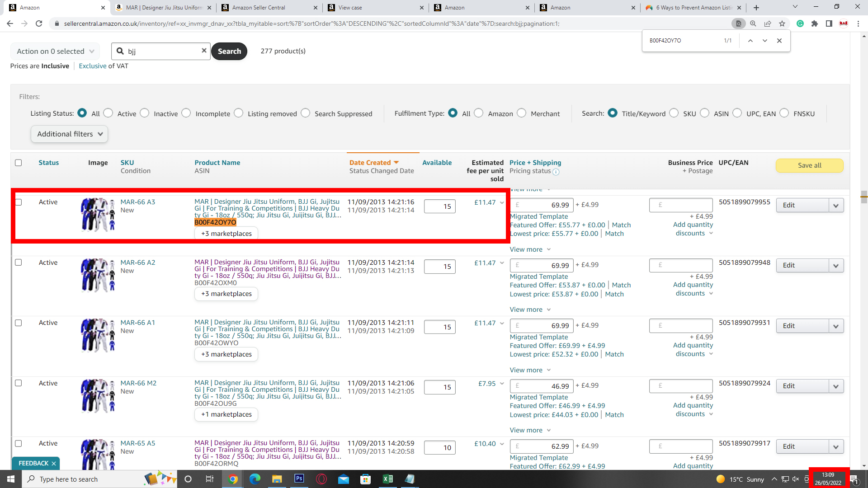Close the find-in-page bar
Screen dimensions: 868x488
(x=779, y=41)
